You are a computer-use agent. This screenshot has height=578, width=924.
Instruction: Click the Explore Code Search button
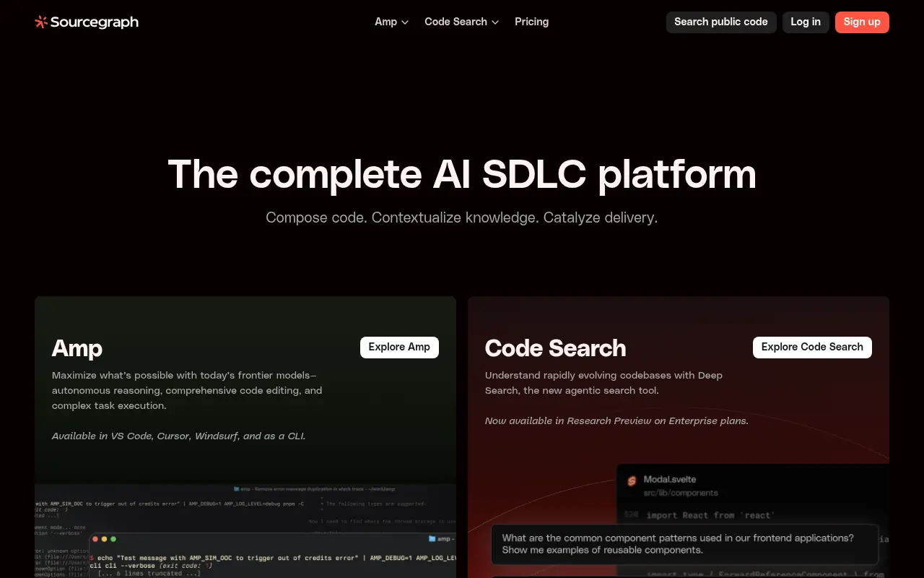[812, 347]
